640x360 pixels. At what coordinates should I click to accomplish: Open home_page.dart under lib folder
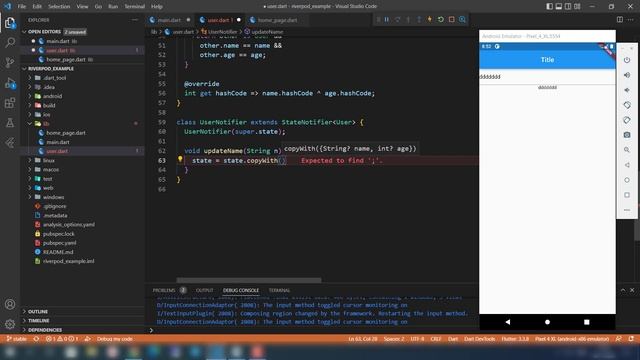coord(66,133)
